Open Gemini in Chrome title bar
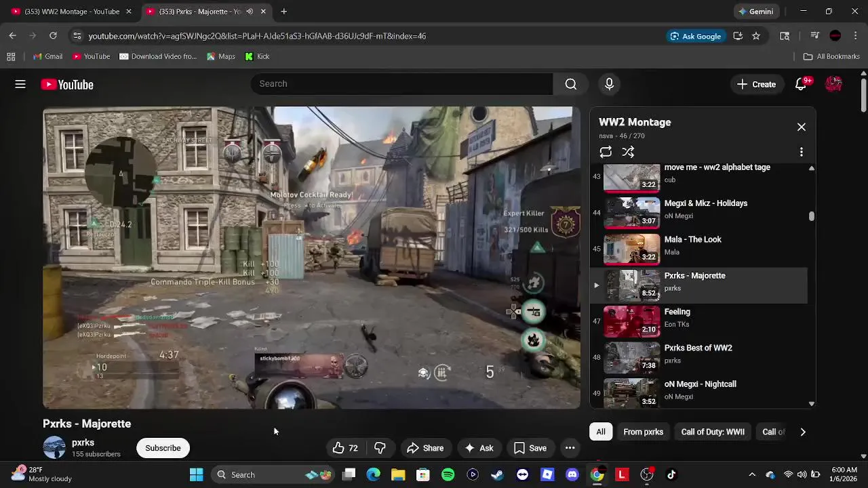The image size is (868, 488). [x=755, y=12]
